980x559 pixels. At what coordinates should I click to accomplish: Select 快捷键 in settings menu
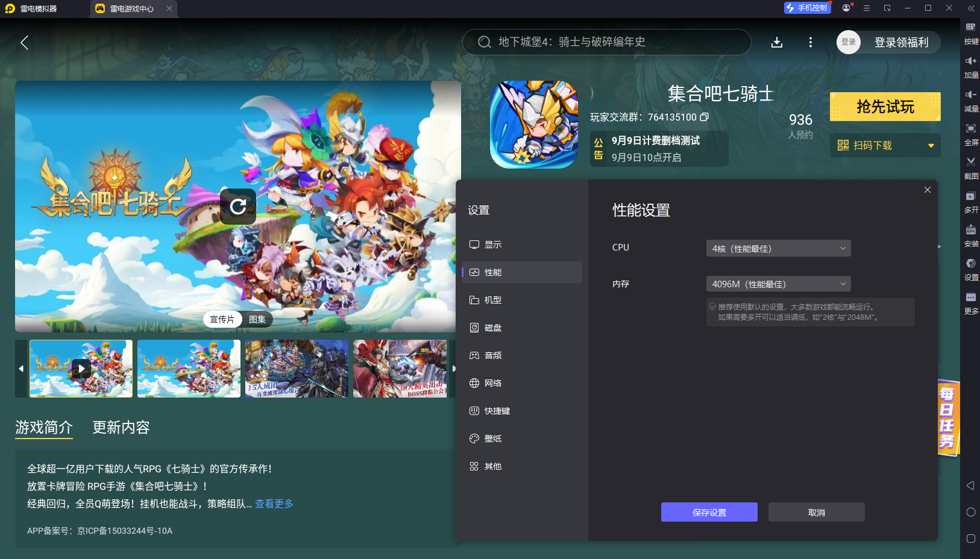522,411
